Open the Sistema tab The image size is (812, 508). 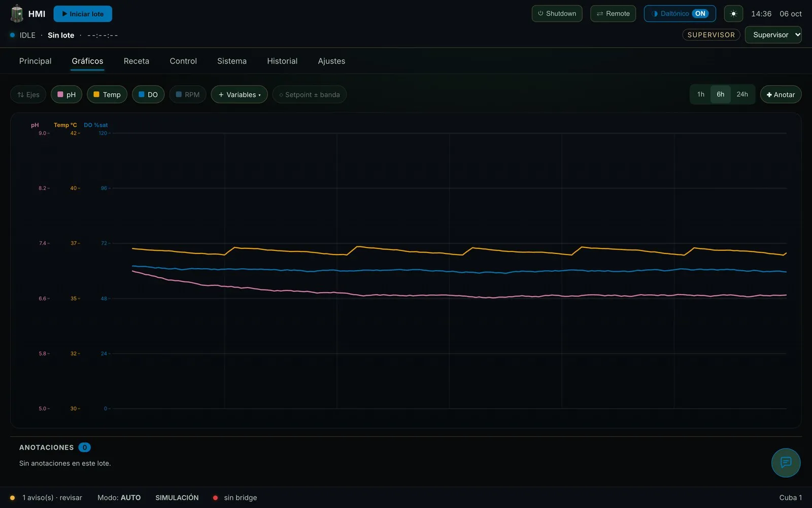point(232,61)
